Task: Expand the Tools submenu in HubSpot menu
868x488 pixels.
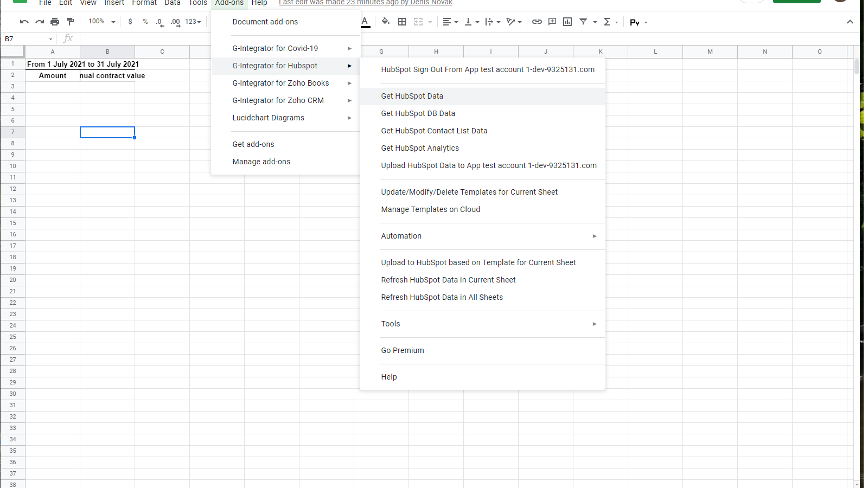Action: [x=482, y=324]
